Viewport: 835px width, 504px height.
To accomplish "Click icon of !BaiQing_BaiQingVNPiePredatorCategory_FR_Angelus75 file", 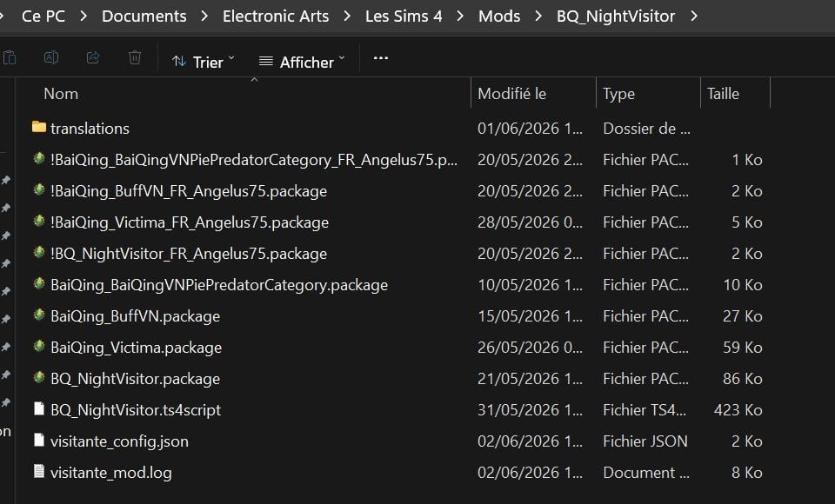I will tap(39, 158).
